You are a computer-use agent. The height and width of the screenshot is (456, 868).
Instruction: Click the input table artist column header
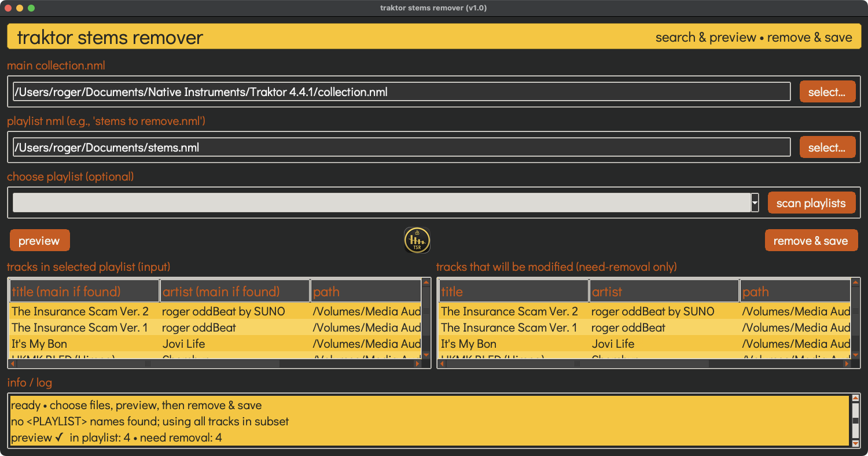235,291
